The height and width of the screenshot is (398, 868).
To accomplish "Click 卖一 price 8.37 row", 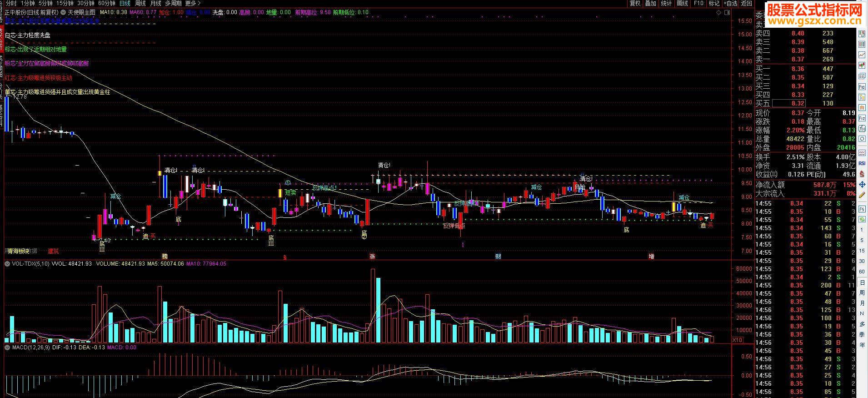I will tap(805, 59).
